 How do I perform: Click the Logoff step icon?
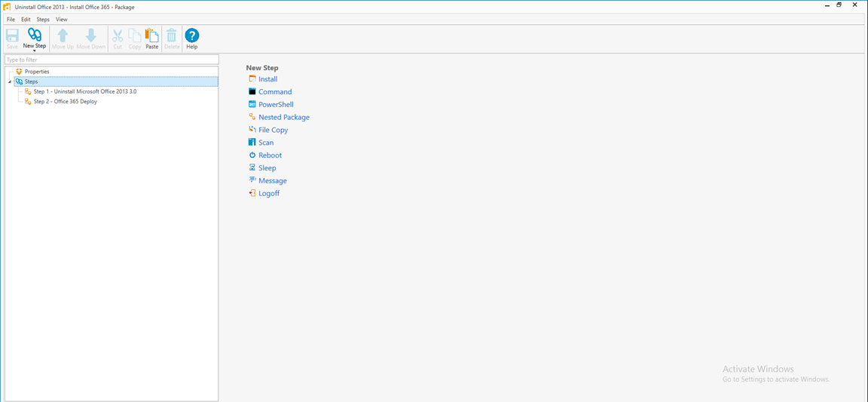[252, 194]
